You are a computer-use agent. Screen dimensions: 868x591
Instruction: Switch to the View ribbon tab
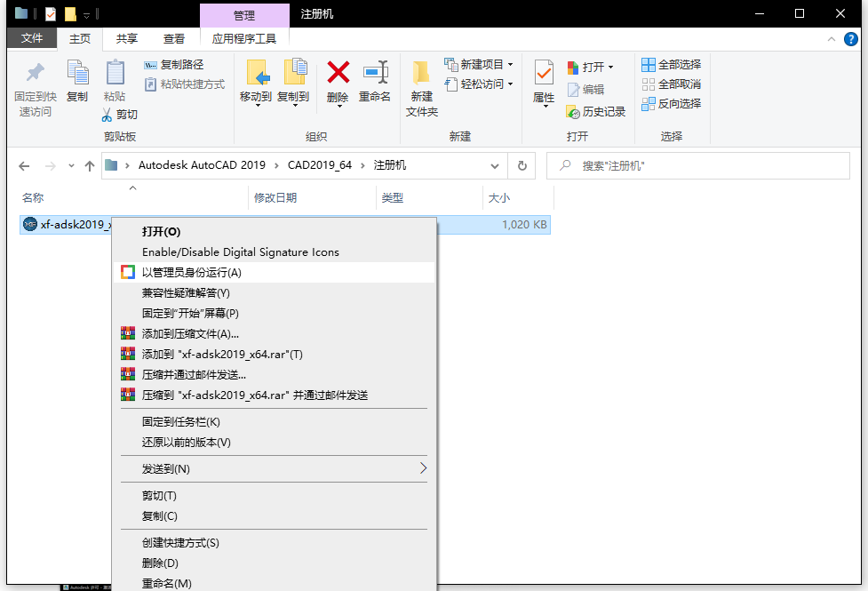pyautogui.click(x=174, y=38)
